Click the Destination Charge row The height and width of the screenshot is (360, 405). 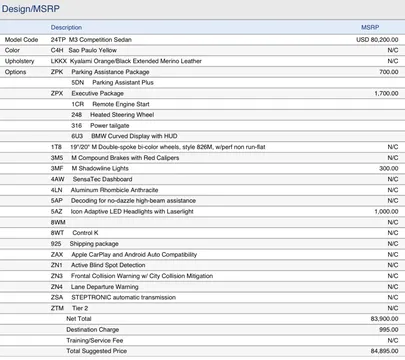[202, 330]
